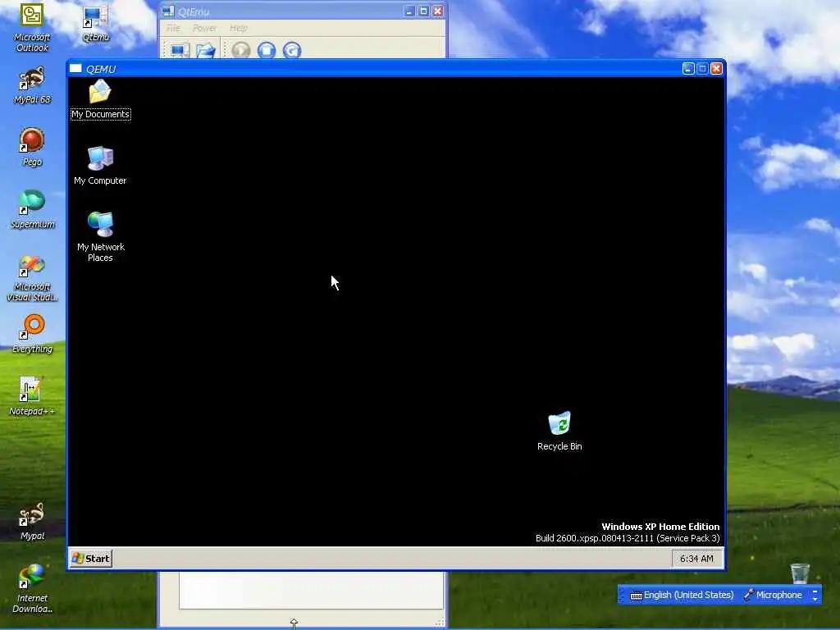Click the Pego desktop shortcut
840x630 pixels.
32,147
